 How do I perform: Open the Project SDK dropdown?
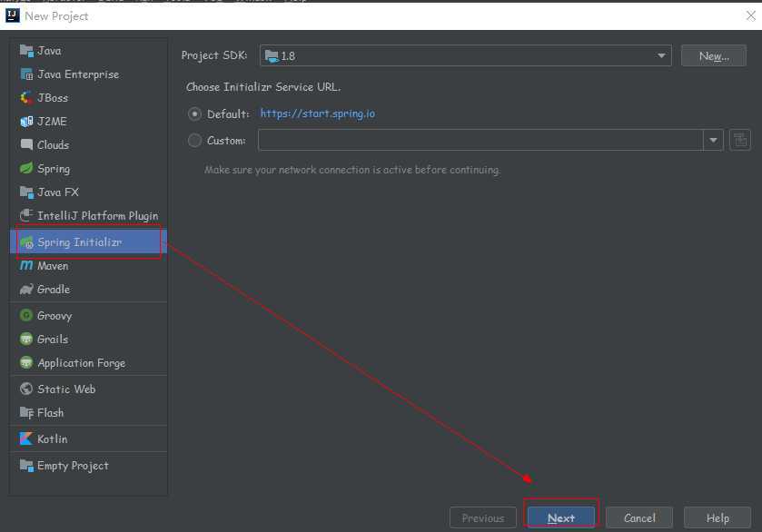pyautogui.click(x=466, y=56)
